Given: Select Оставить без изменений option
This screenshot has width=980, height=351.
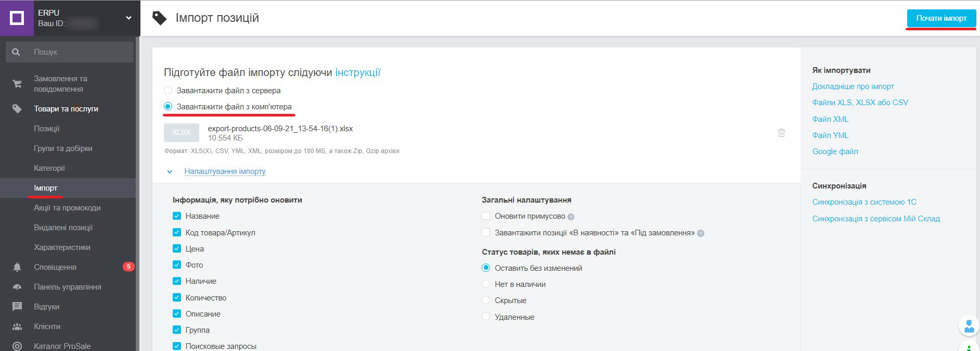Looking at the screenshot, I should [x=486, y=268].
